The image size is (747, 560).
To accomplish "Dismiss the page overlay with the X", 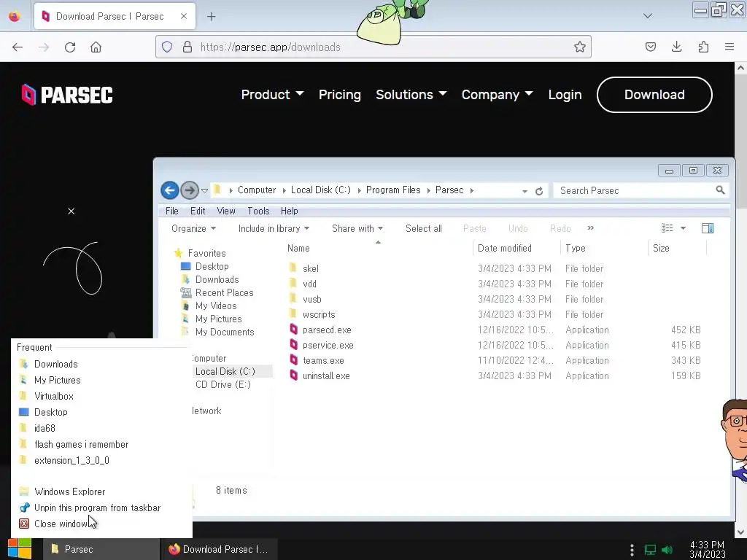I will [71, 211].
